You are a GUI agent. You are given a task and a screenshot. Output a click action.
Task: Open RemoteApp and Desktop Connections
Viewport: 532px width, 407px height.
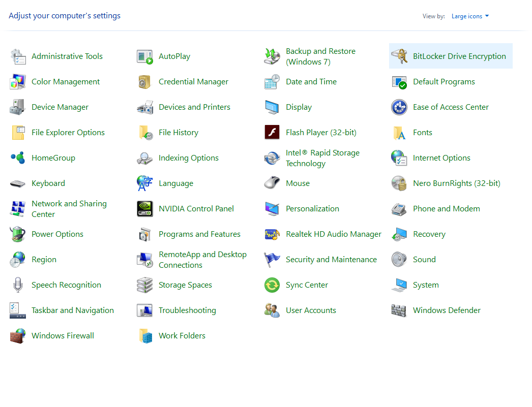pos(202,260)
